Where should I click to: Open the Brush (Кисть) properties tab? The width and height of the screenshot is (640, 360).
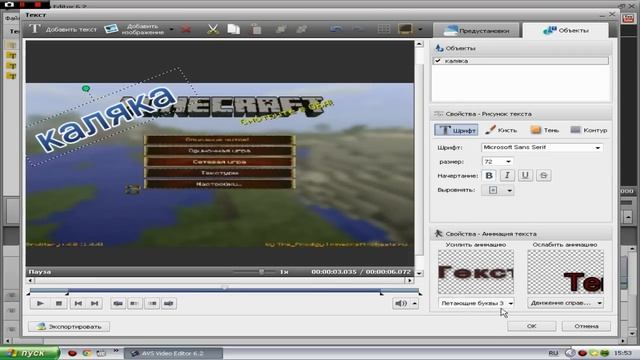pyautogui.click(x=501, y=130)
